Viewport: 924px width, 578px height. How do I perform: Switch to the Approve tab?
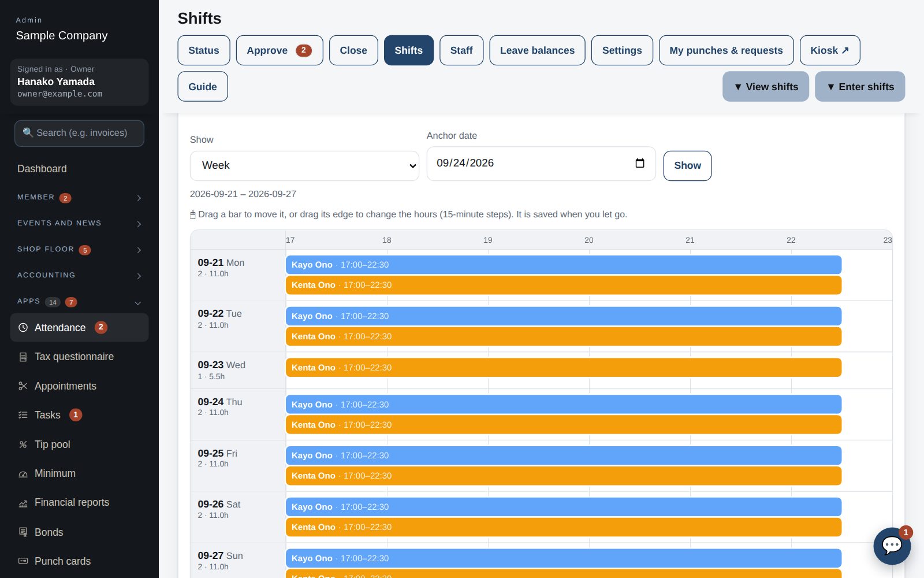280,50
